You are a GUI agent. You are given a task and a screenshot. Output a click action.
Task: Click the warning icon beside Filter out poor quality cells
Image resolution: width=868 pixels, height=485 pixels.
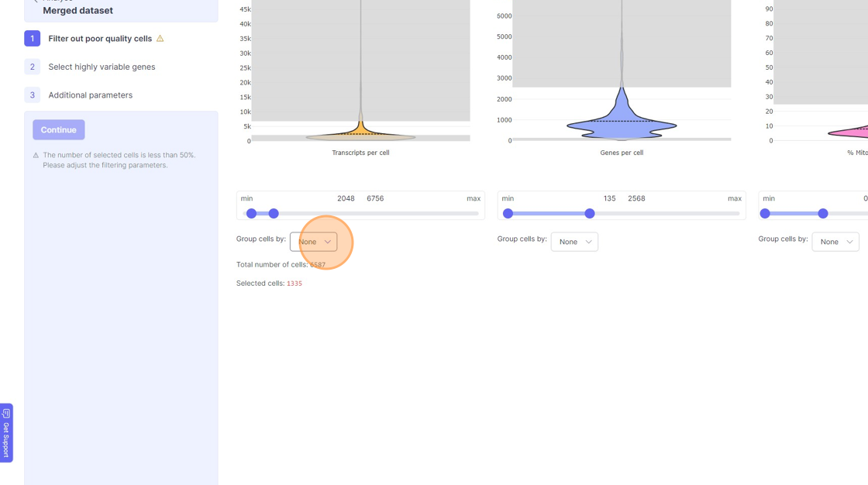tap(160, 38)
